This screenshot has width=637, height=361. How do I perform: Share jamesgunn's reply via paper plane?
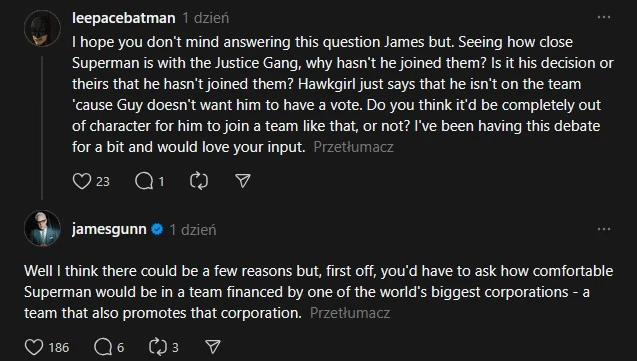(213, 347)
